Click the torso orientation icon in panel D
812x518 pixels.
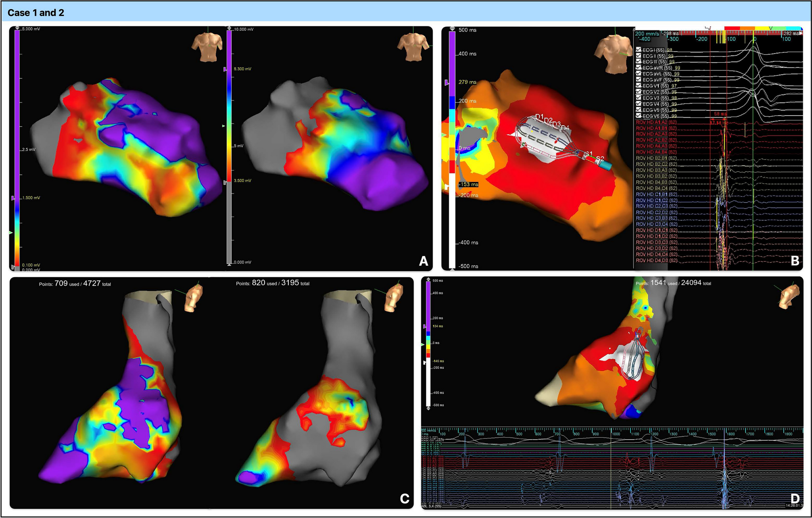(x=790, y=296)
